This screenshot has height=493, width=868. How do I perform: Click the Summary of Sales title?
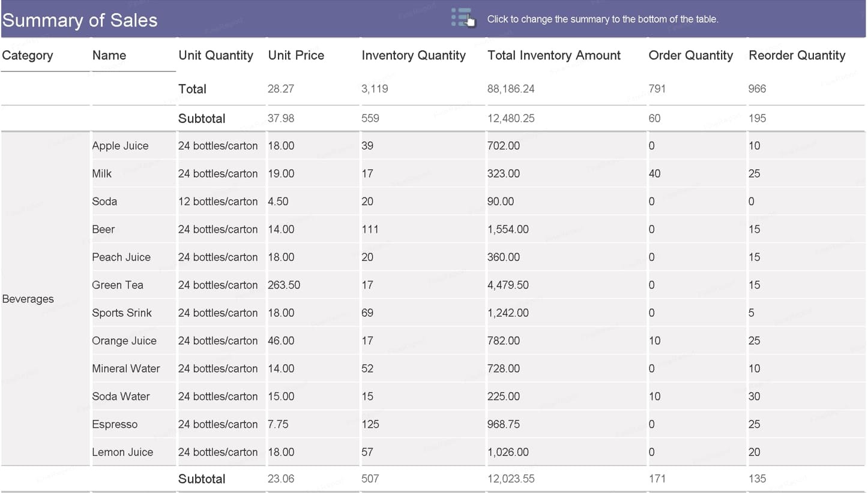point(80,20)
